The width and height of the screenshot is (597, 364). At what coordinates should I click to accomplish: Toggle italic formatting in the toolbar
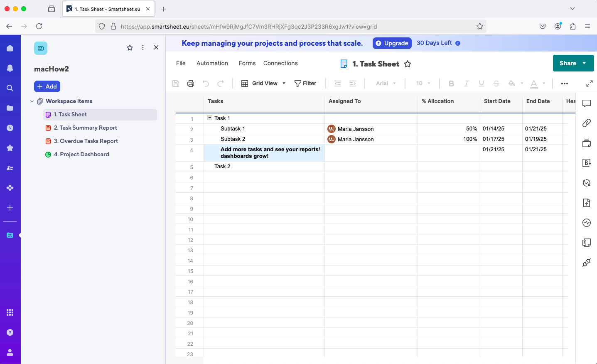click(x=466, y=83)
